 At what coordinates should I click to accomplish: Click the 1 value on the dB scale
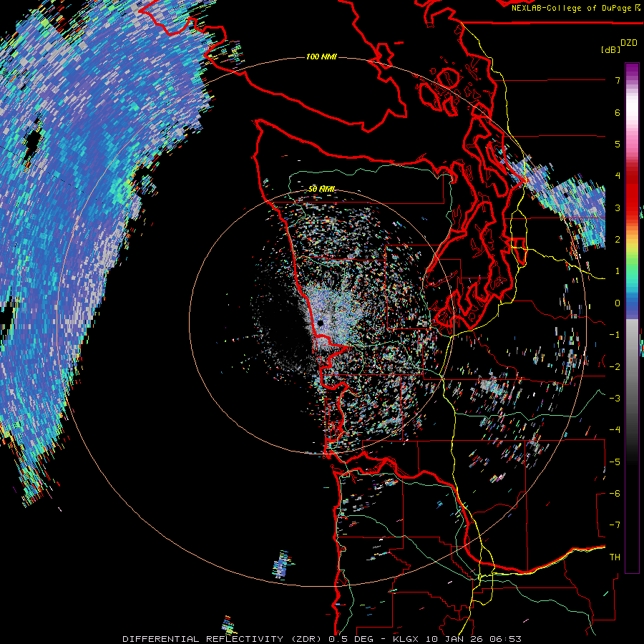pyautogui.click(x=618, y=271)
